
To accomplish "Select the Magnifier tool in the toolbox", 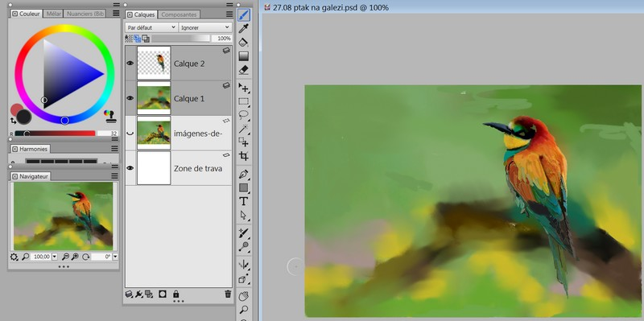I will tap(244, 310).
